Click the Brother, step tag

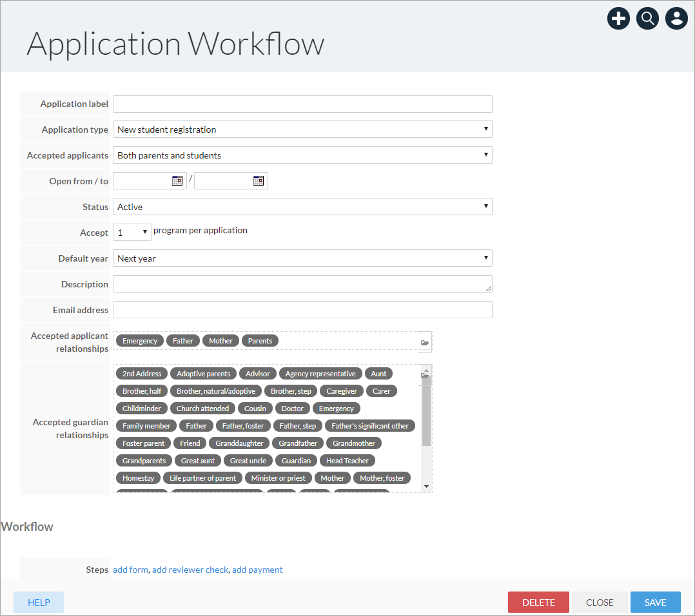(x=291, y=390)
